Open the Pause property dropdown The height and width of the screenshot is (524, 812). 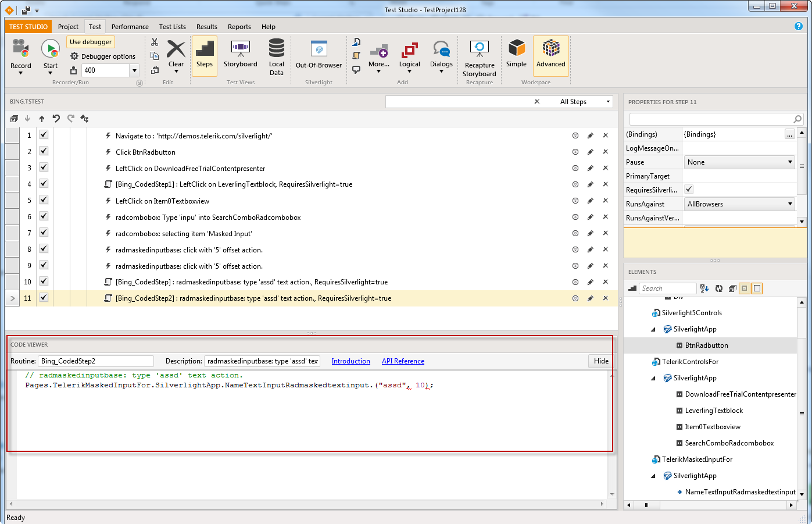739,162
